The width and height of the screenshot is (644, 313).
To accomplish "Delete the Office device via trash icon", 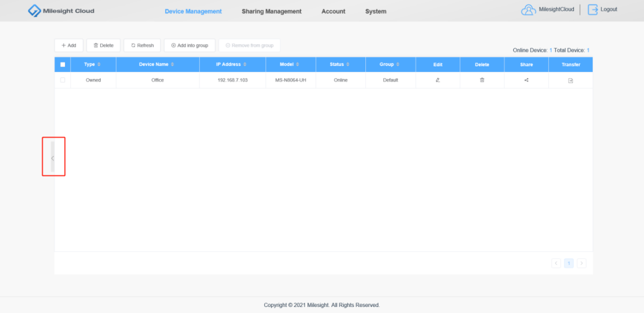I will 482,80.
